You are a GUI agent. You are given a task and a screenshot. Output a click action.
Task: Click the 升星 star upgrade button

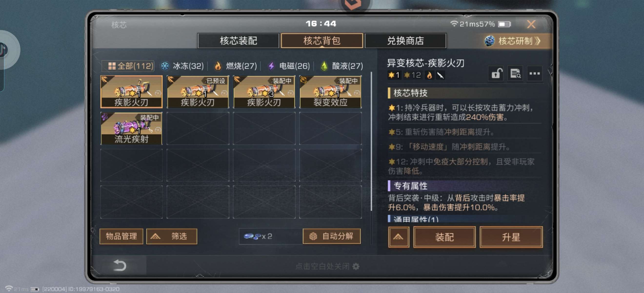click(x=511, y=237)
